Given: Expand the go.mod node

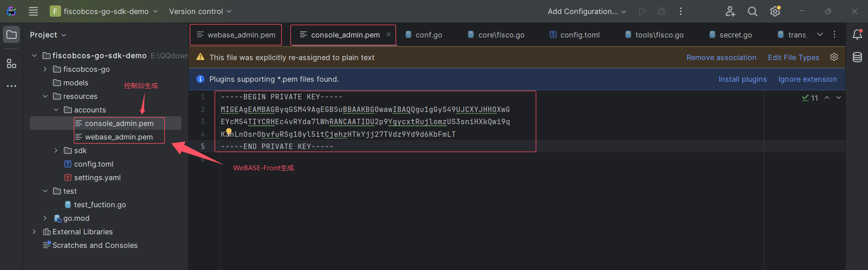Looking at the screenshot, I should click(x=45, y=218).
